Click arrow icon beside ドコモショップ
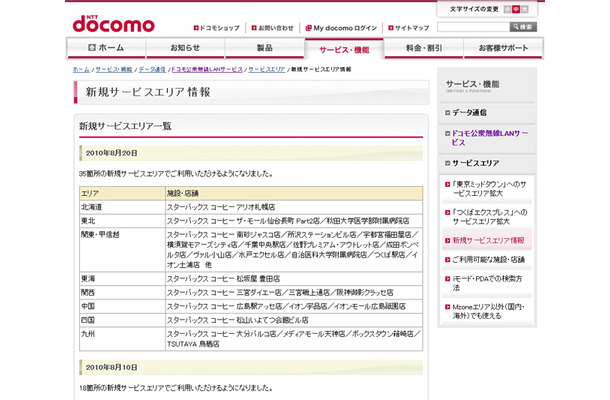 pyautogui.click(x=196, y=28)
